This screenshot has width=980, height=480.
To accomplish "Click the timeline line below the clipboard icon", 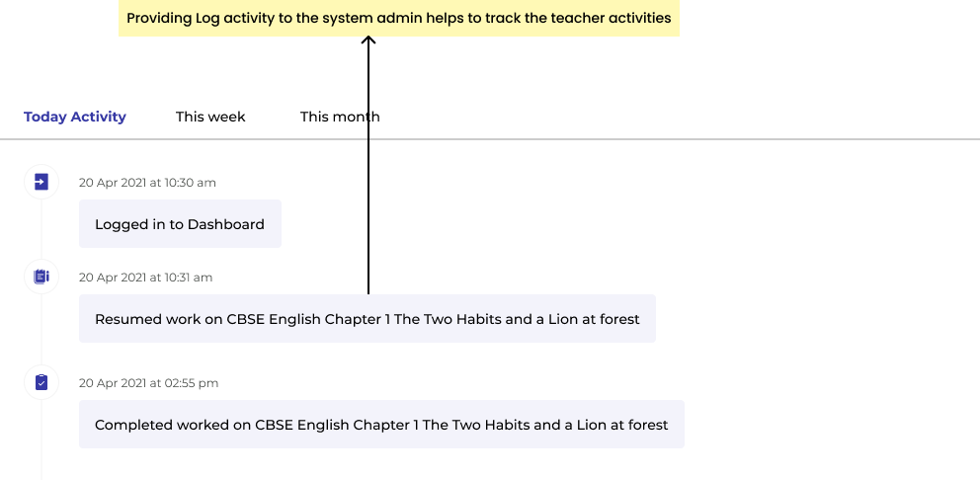I will pos(41,440).
